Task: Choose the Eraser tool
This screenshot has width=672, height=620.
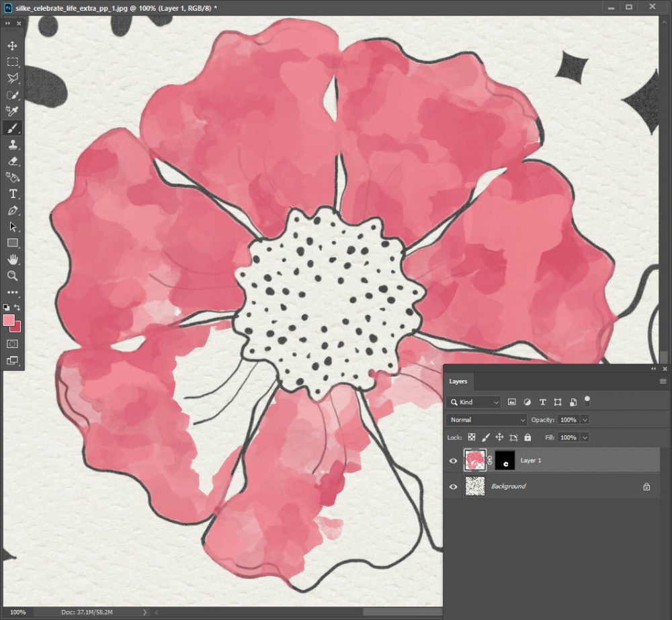Action: tap(12, 161)
